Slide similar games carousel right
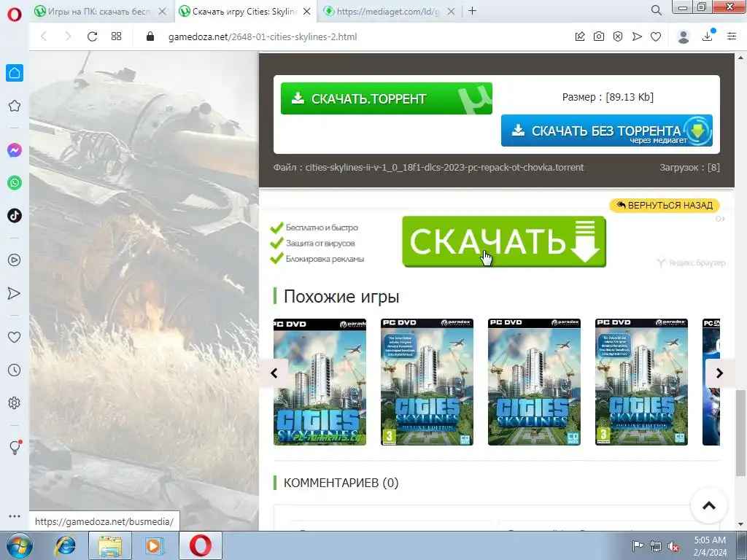The height and width of the screenshot is (560, 747). 719,373
